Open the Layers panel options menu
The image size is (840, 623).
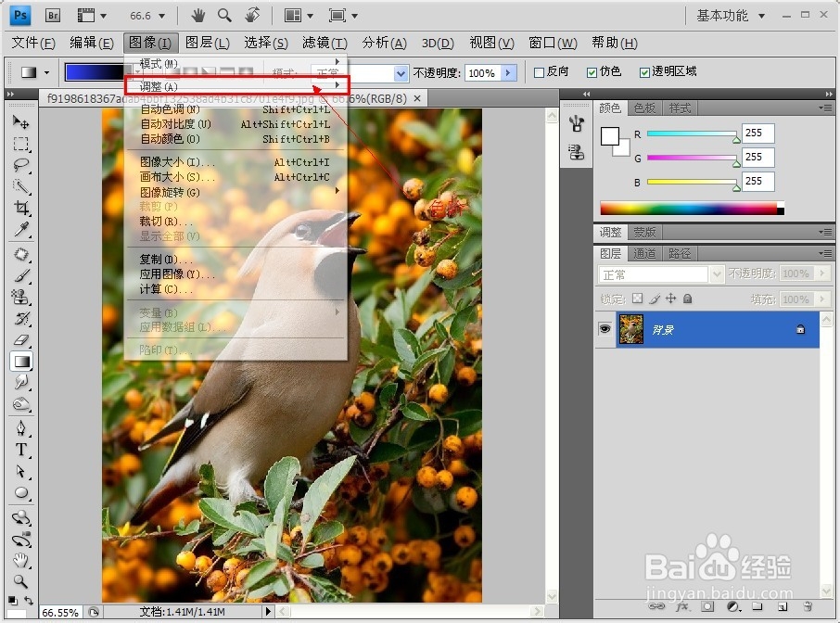click(825, 253)
